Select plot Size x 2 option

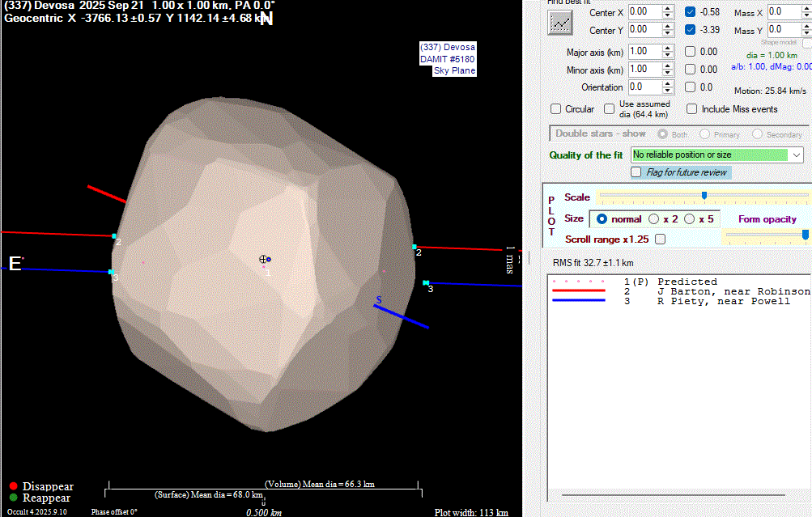654,219
